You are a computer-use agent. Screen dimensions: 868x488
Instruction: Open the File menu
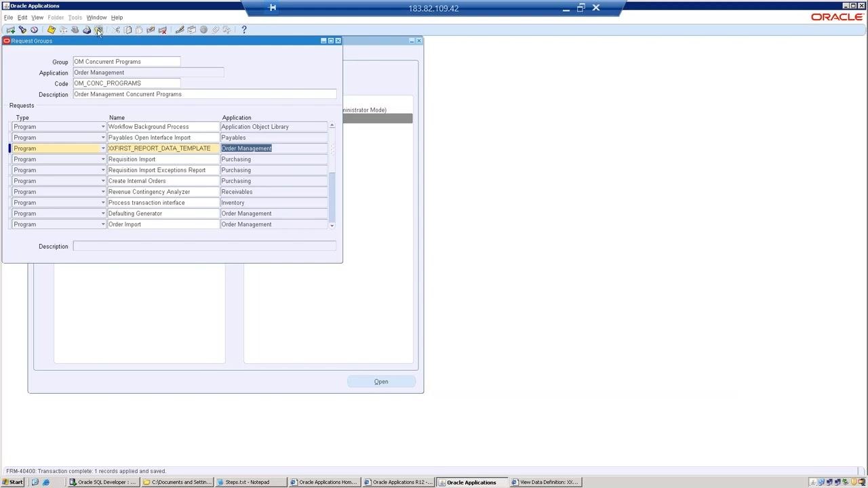pyautogui.click(x=8, y=18)
